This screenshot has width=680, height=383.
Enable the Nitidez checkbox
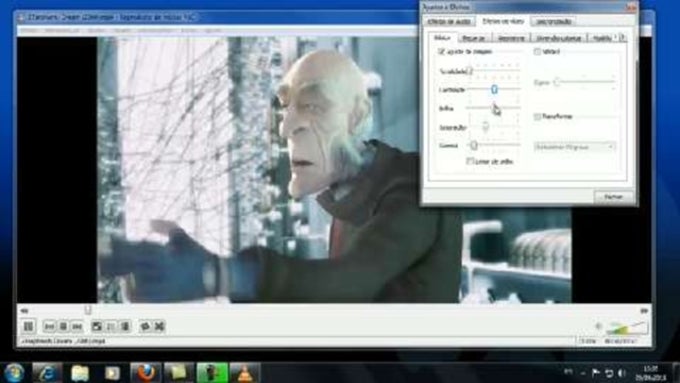tap(537, 52)
